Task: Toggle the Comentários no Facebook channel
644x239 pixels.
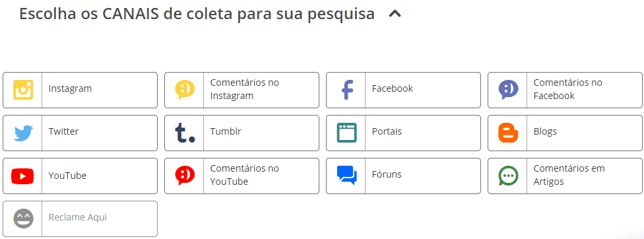Action: pos(565,90)
